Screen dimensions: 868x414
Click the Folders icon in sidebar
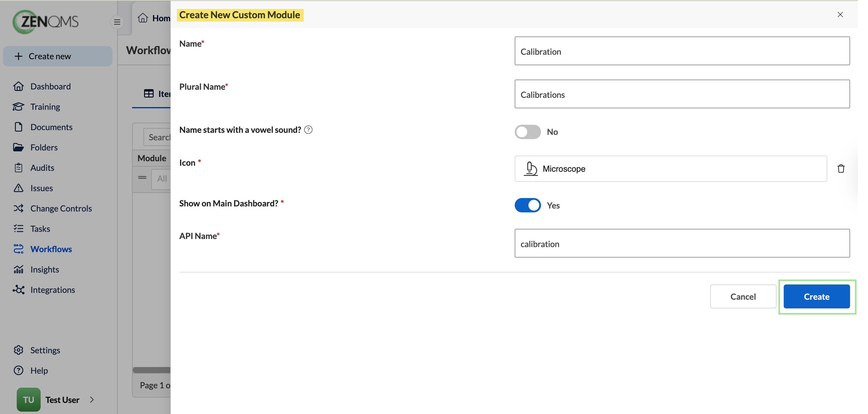pyautogui.click(x=19, y=147)
